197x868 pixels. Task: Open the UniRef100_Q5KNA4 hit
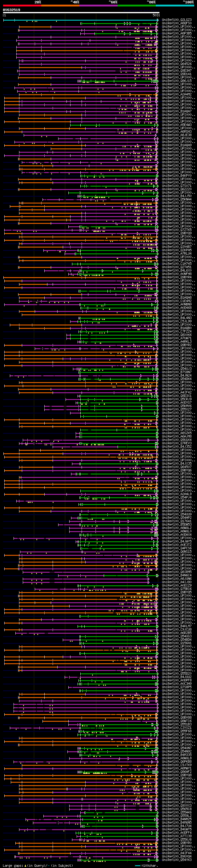[176, 200]
